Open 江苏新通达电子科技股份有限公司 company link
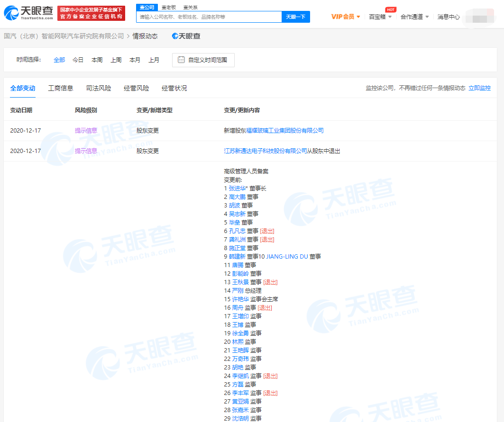Viewport: 504px width, 422px height. point(265,151)
